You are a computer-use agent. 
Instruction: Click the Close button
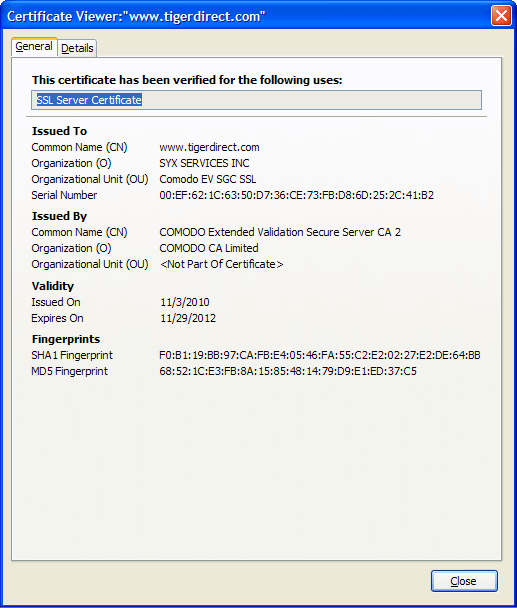[x=464, y=581]
